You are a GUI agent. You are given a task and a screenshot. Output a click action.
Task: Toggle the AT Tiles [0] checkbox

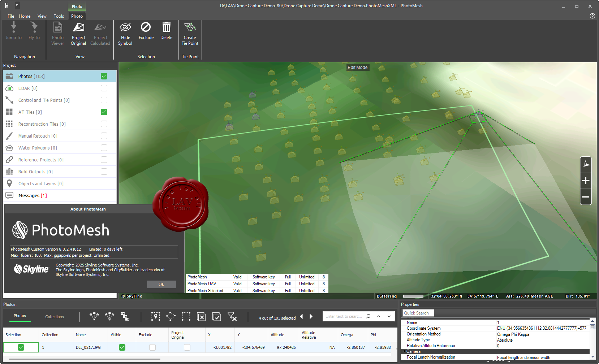point(104,112)
